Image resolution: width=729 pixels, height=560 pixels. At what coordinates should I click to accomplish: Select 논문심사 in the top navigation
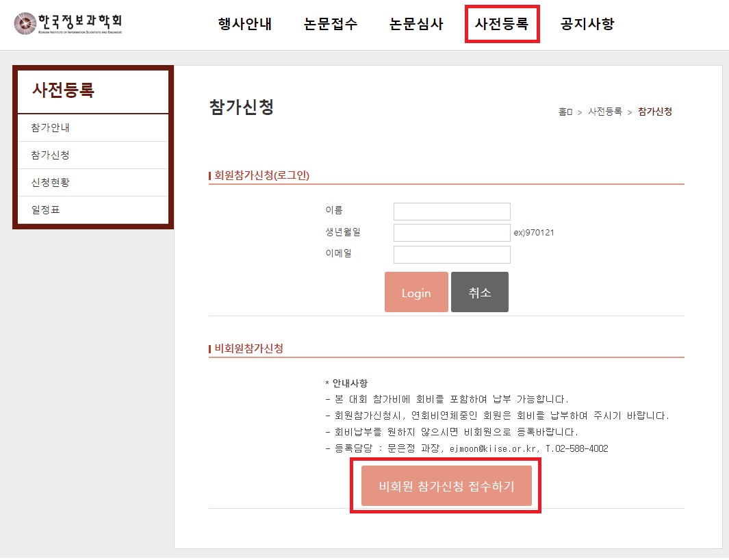[416, 24]
